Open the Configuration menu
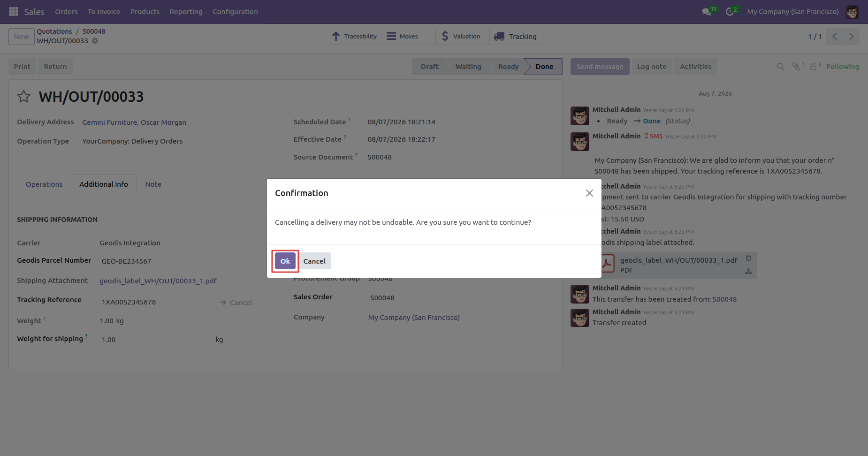Viewport: 868px width, 456px height. point(235,12)
